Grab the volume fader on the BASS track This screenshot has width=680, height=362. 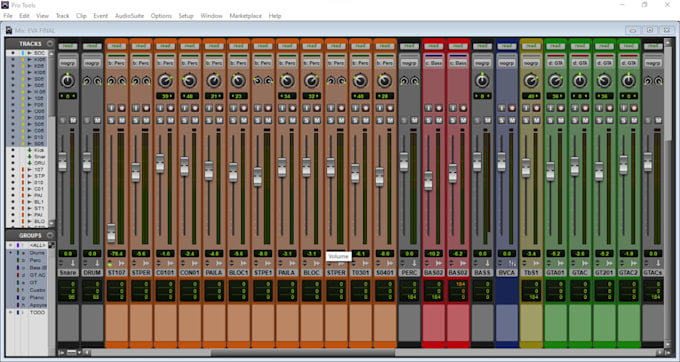tap(477, 161)
